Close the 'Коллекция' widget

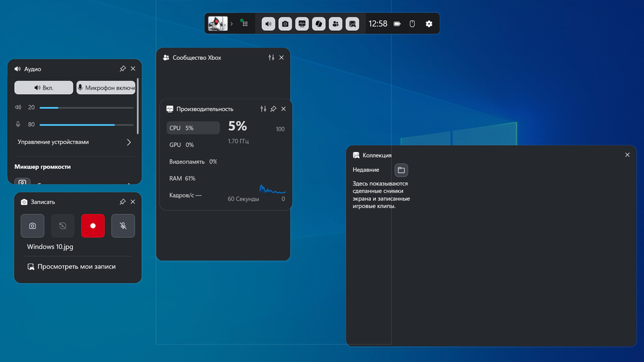pos(627,155)
